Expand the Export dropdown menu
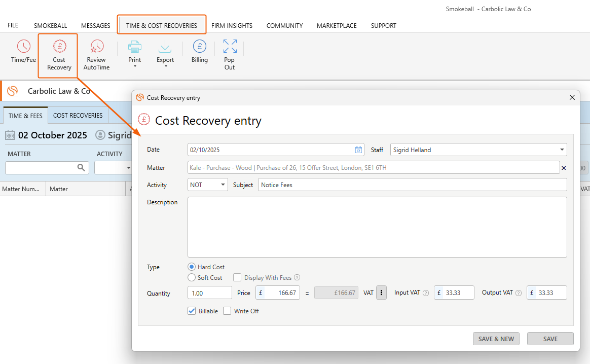This screenshot has width=590, height=364. (165, 55)
